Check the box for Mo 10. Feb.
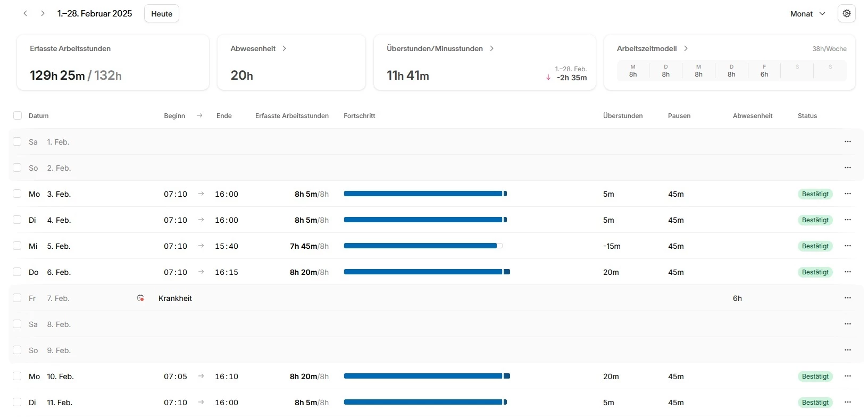This screenshot has height=419, width=868. pyautogui.click(x=17, y=376)
